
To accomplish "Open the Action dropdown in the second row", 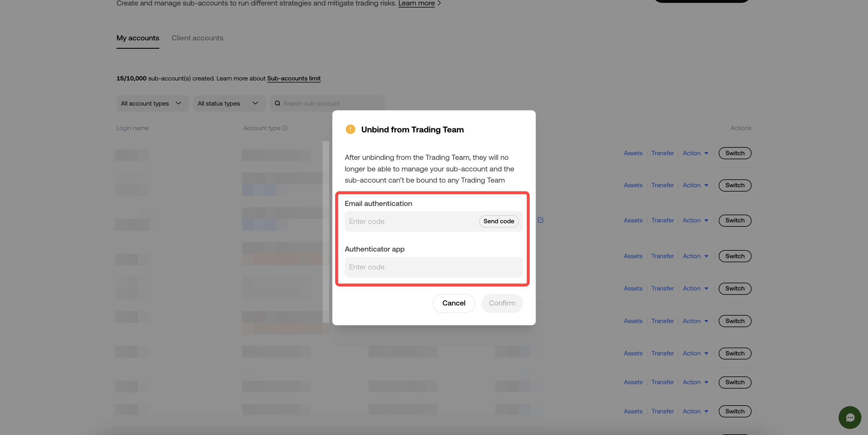I will coord(695,185).
